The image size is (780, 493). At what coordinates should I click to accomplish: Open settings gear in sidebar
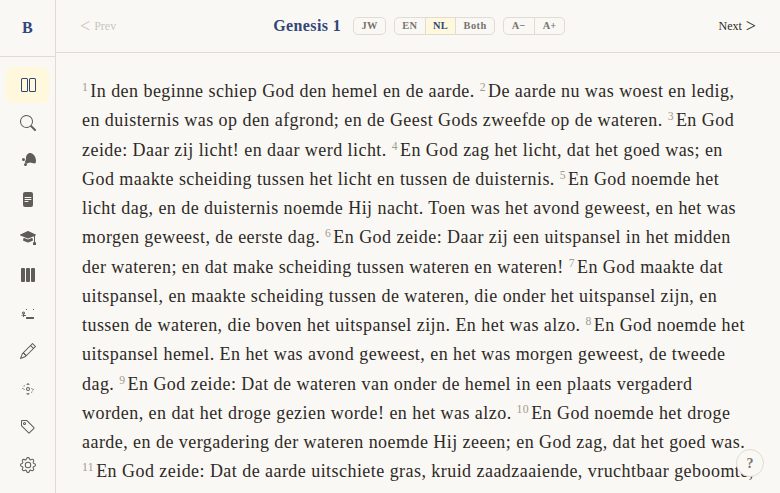point(28,465)
